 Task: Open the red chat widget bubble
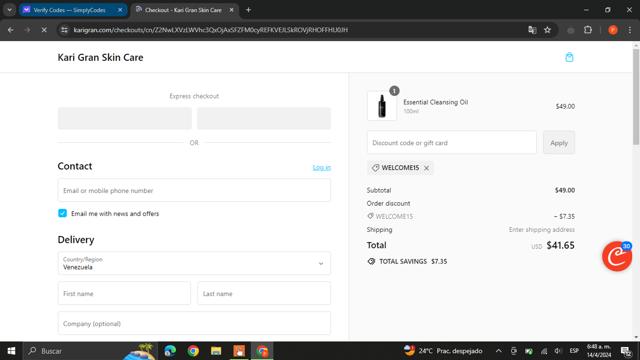pyautogui.click(x=617, y=256)
